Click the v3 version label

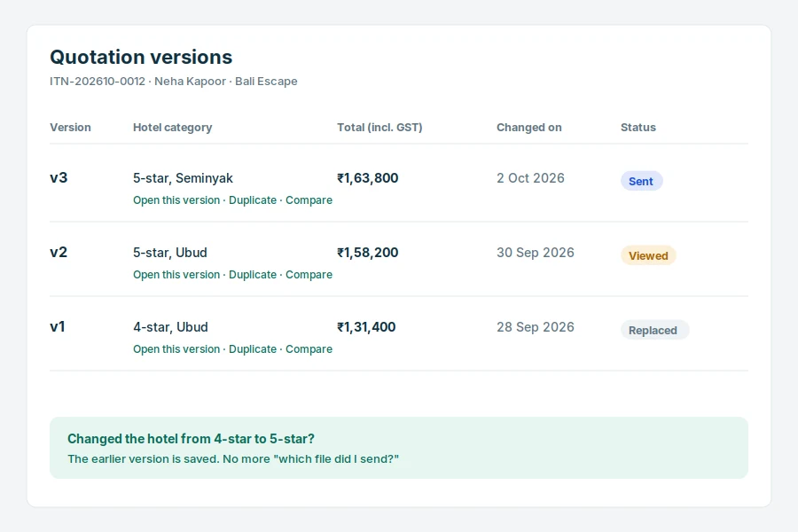59,177
